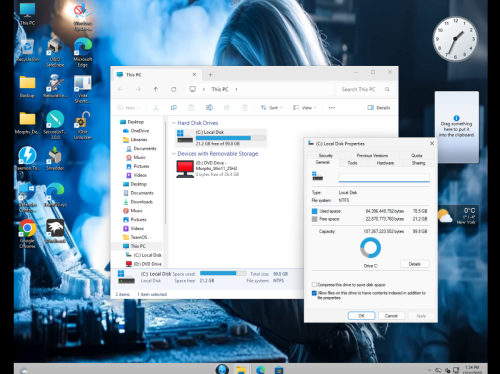
Task: Open the Windows Update blocker shortcut
Action: (83, 17)
